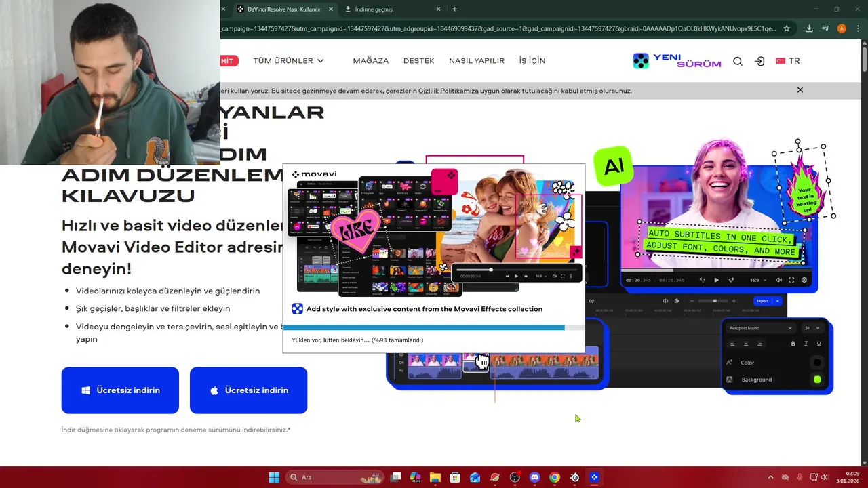
Task: Dismiss the cookie notice with the X
Action: pyautogui.click(x=800, y=90)
